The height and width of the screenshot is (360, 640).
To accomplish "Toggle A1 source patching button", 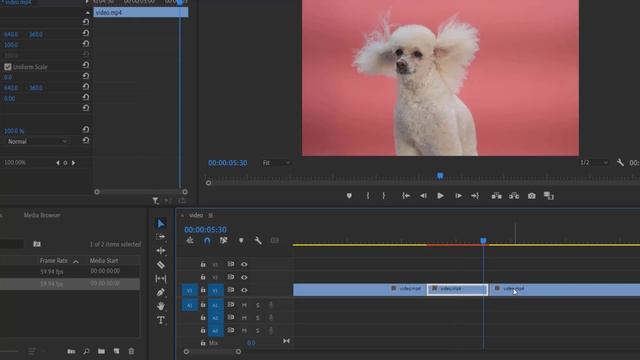I will point(189,305).
